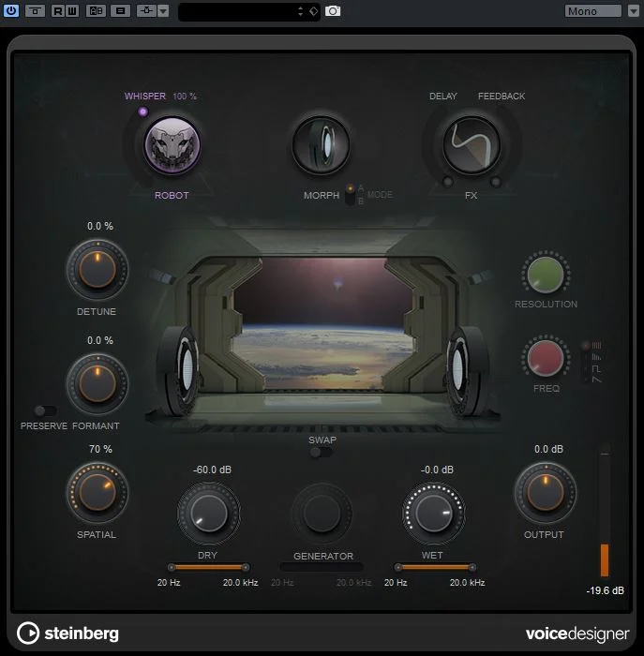
Task: Step through presets with up/down arrows
Action: point(301,11)
